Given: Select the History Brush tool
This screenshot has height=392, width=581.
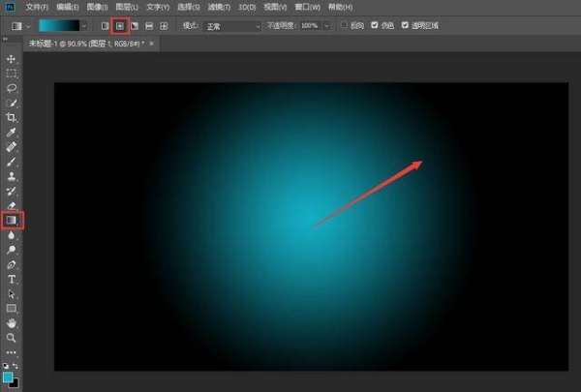Looking at the screenshot, I should tap(12, 191).
